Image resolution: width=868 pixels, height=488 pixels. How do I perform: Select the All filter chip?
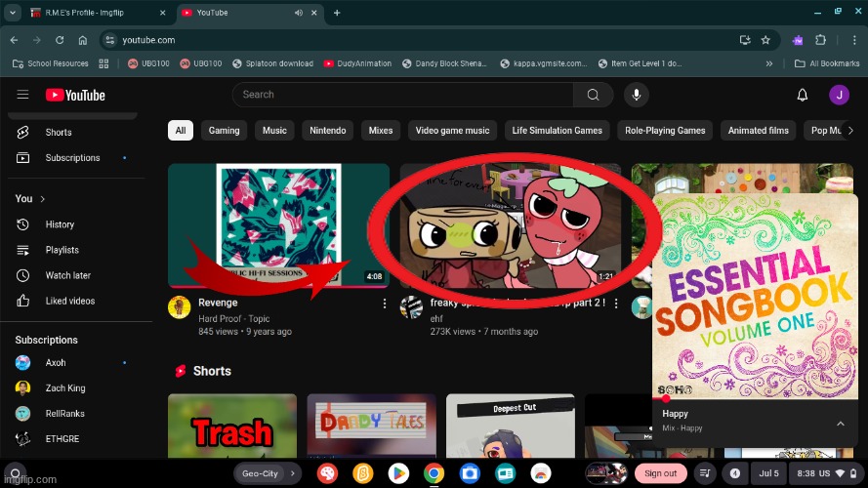coord(181,131)
